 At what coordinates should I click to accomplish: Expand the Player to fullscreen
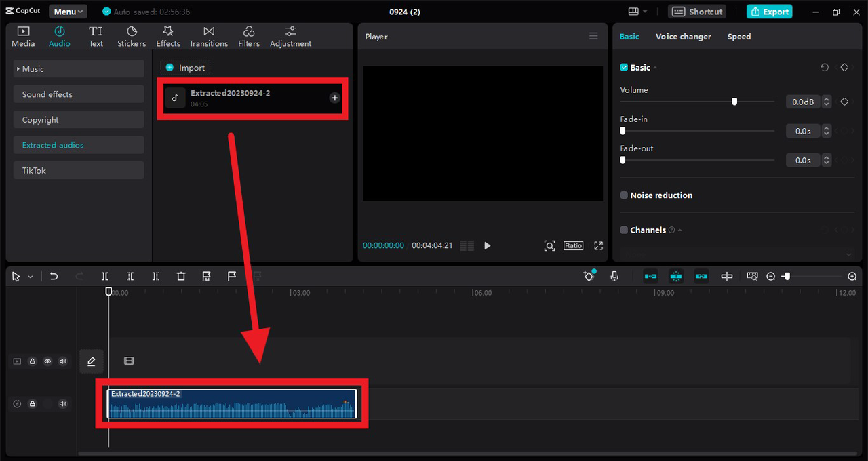pos(598,245)
